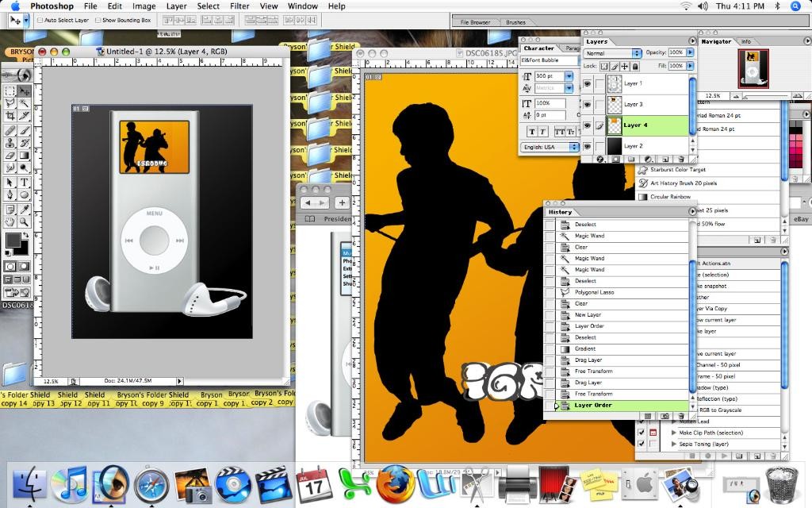
Task: Select the Path Selection arrow tool
Action: 10,182
